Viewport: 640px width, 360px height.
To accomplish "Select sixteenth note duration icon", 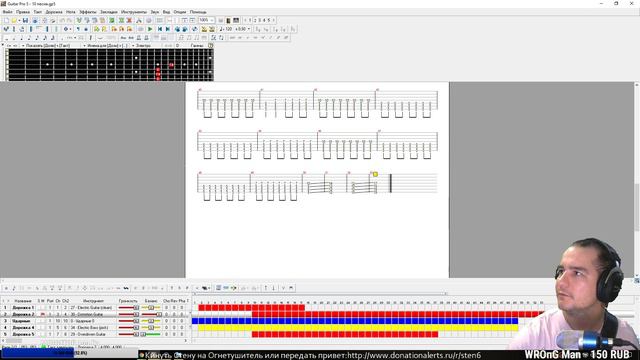I will click(36, 38).
